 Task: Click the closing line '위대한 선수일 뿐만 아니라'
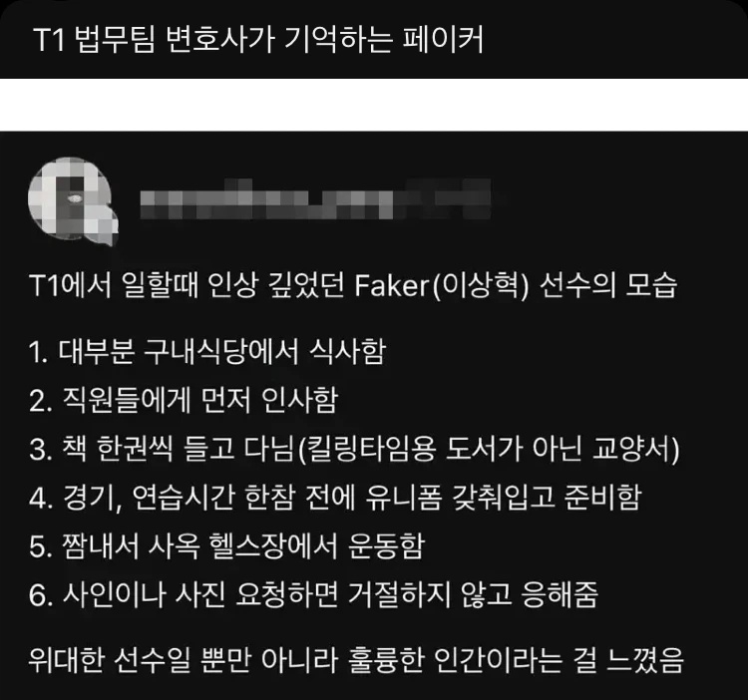[x=356, y=660]
